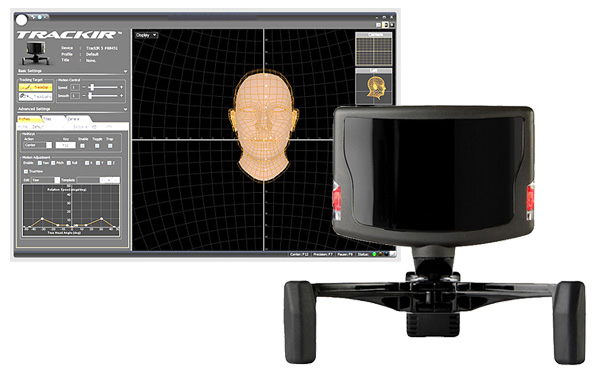Click the Device name text
The image size is (600, 375).
102,48
